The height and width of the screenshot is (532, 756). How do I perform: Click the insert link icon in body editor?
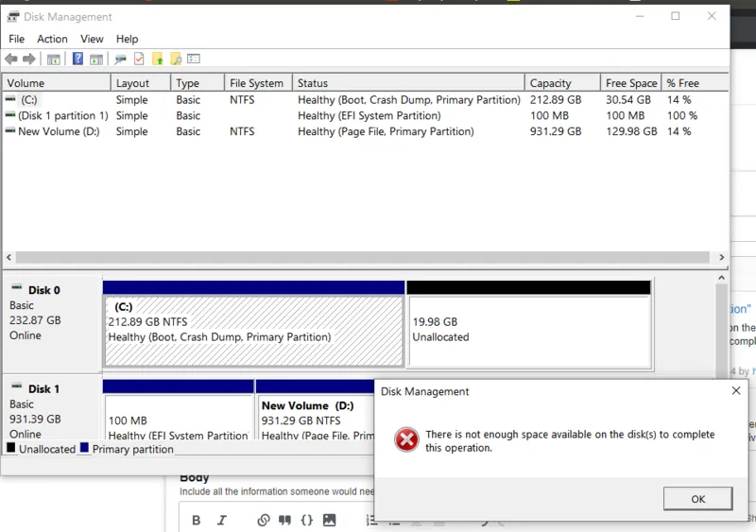[x=264, y=520]
